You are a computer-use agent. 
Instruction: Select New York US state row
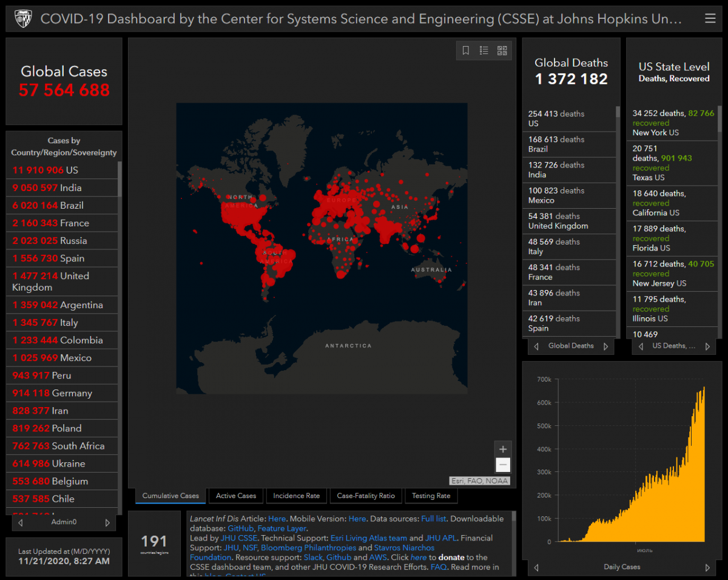pos(672,123)
